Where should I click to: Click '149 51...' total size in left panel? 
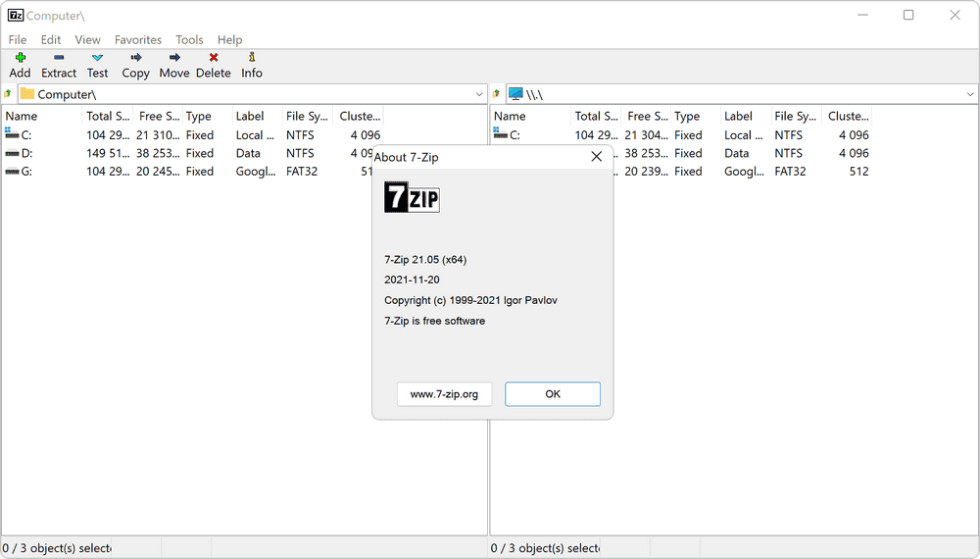[108, 153]
